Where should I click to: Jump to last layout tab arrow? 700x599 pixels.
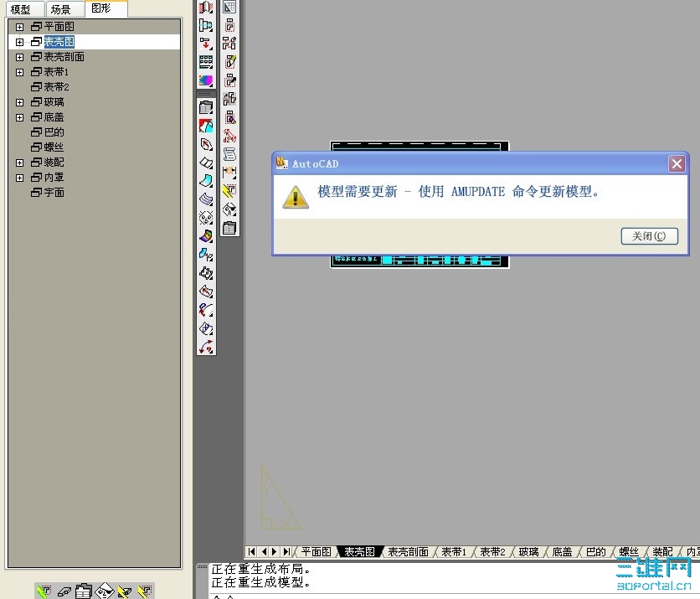click(x=286, y=551)
